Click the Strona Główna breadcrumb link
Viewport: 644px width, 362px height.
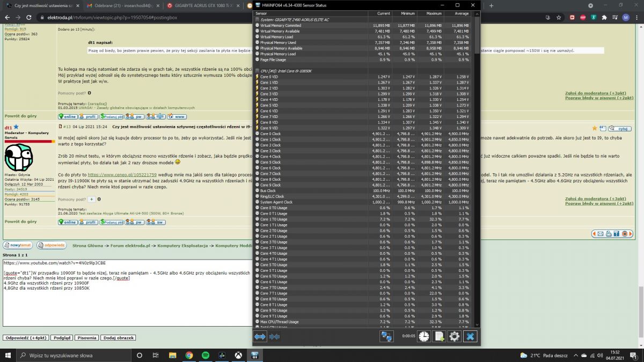click(88, 246)
